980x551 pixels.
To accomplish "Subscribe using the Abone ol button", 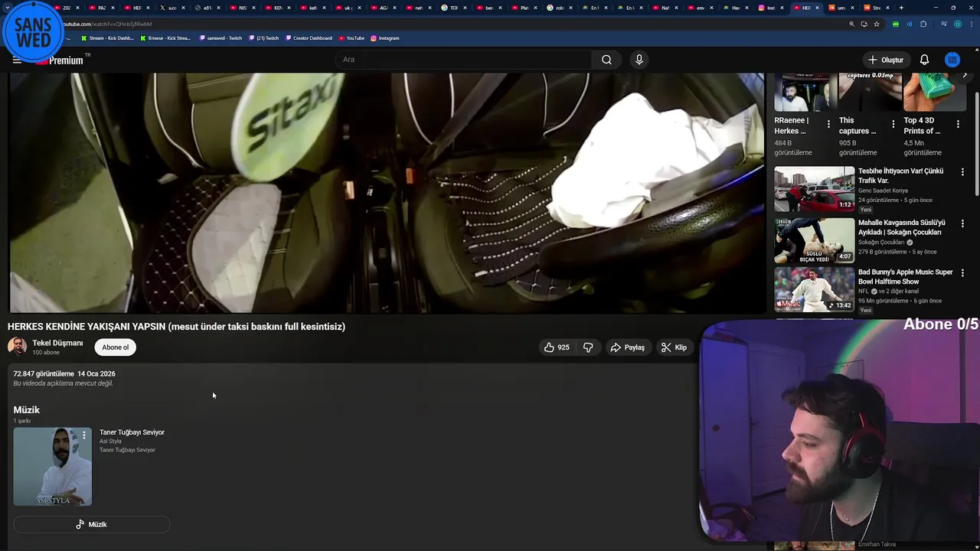I will pos(116,347).
